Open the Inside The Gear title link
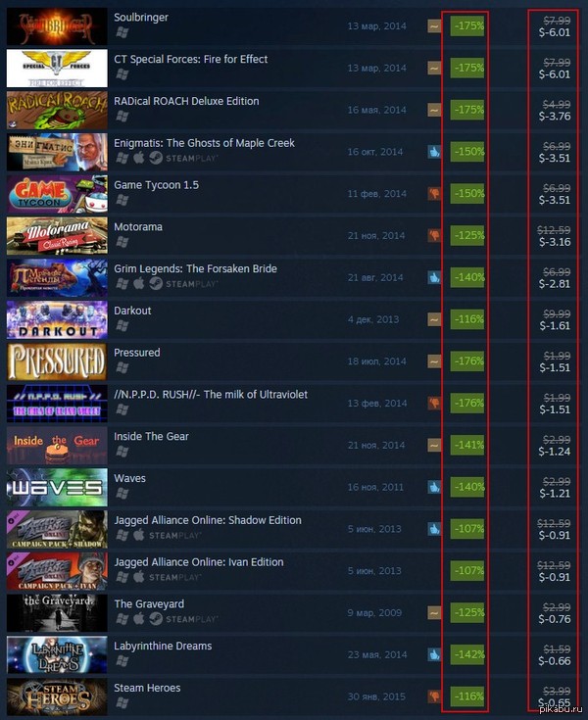Image resolution: width=588 pixels, height=720 pixels. point(151,436)
